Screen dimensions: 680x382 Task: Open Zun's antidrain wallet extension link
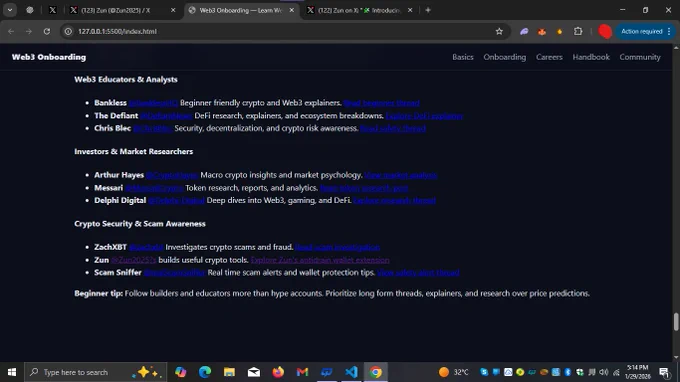click(x=320, y=260)
